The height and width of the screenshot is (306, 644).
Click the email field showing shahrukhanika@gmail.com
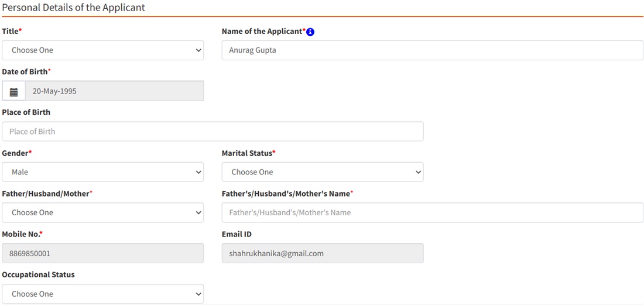(322, 253)
